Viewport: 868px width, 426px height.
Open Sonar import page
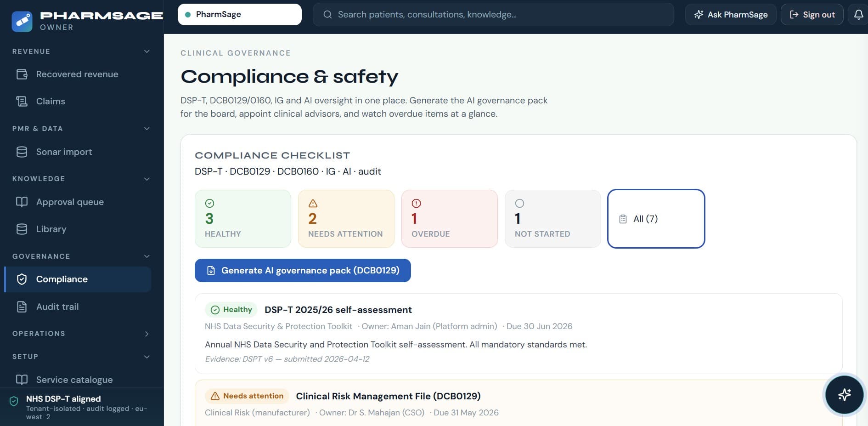coord(78,152)
